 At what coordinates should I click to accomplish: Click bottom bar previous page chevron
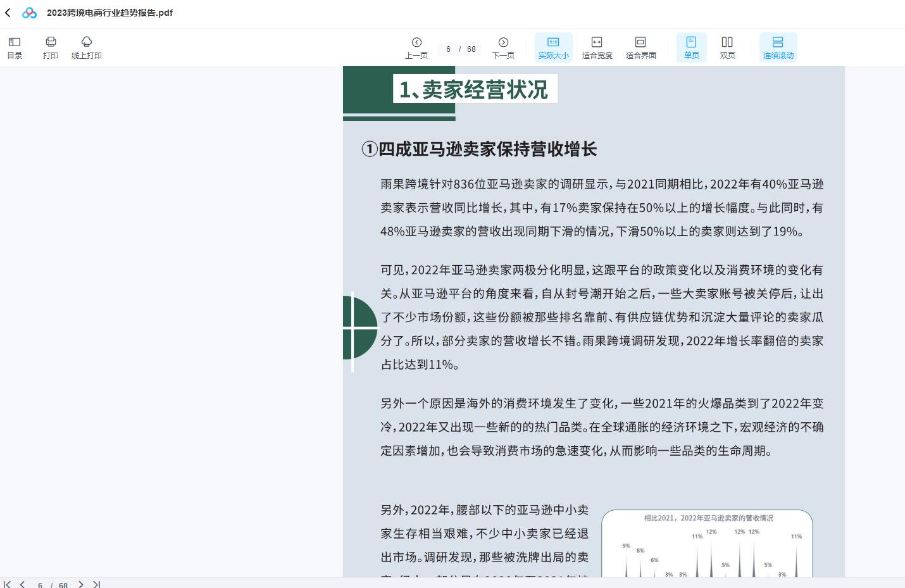coord(22,584)
